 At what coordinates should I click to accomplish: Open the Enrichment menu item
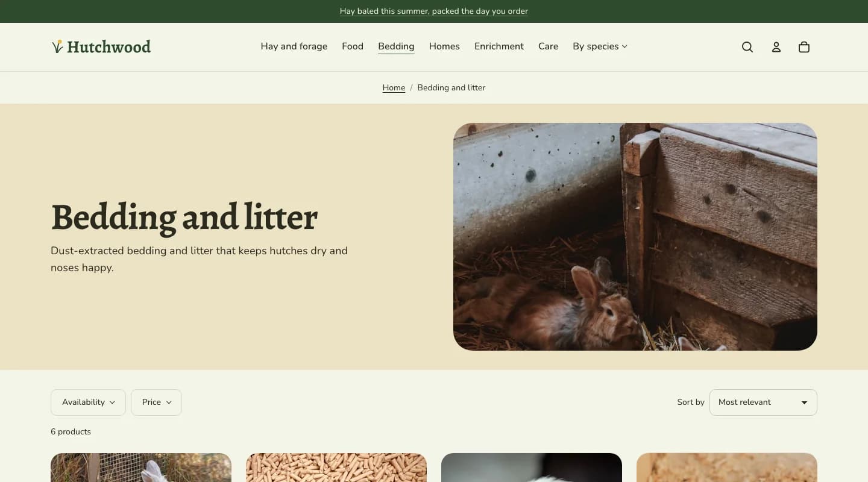[x=499, y=46]
